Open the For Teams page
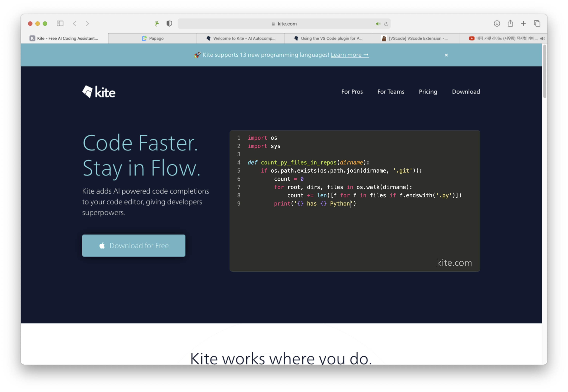This screenshot has height=392, width=568. tap(391, 92)
